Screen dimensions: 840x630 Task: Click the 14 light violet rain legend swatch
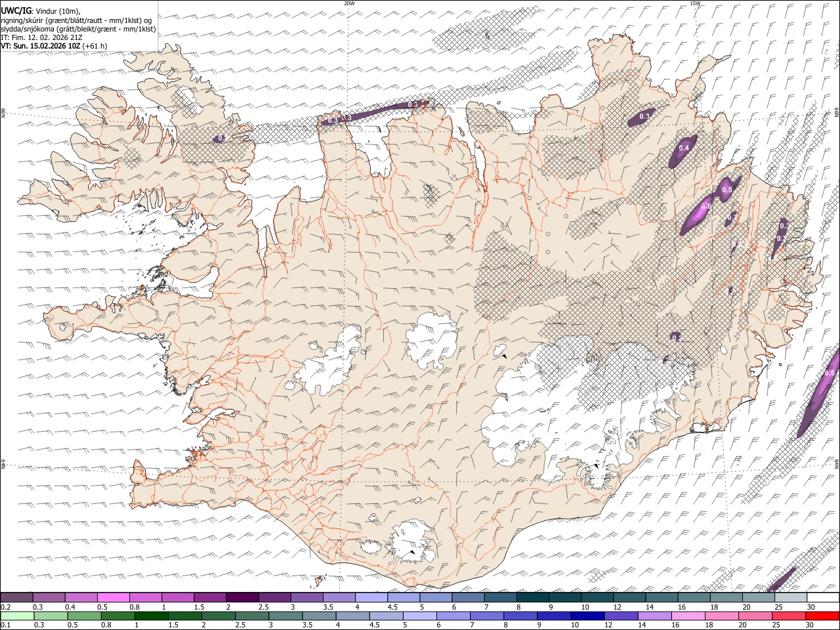tap(654, 616)
